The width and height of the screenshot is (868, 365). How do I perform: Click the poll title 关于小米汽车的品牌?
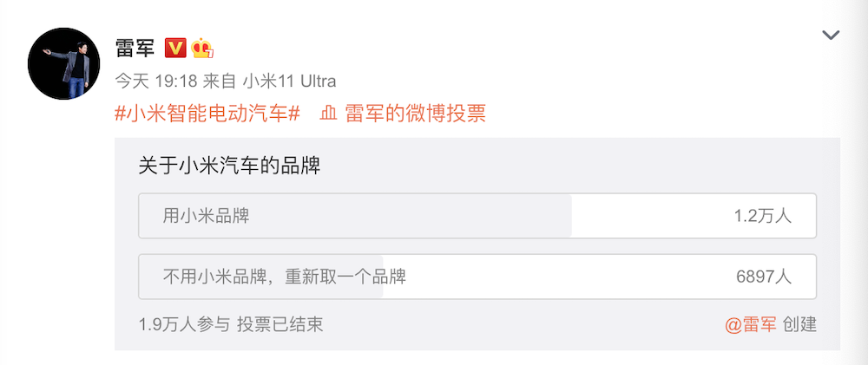[x=229, y=166]
